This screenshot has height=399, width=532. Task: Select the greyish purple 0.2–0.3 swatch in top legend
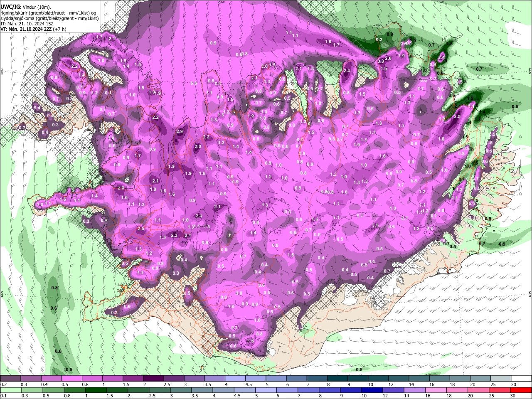[10, 379]
